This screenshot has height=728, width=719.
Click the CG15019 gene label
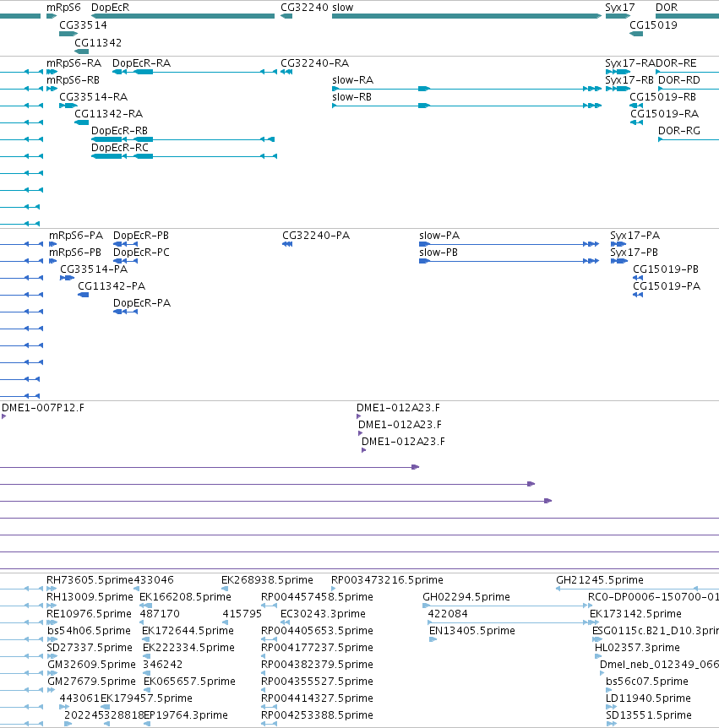[x=653, y=25]
